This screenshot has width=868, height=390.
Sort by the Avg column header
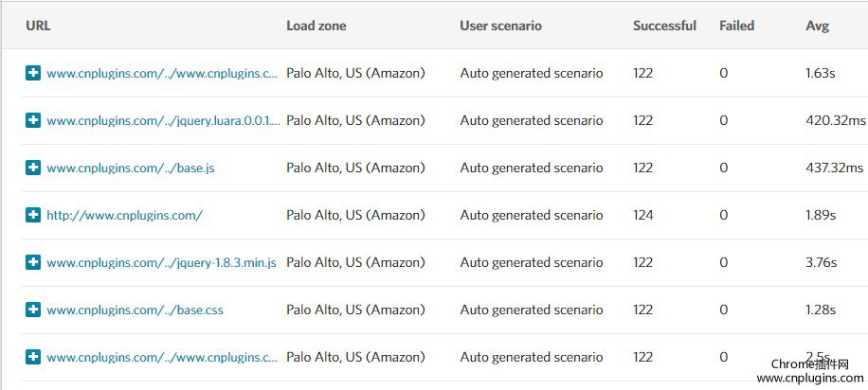pos(817,26)
